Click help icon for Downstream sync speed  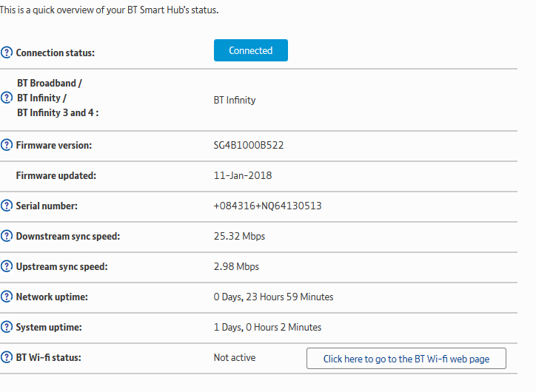7,237
